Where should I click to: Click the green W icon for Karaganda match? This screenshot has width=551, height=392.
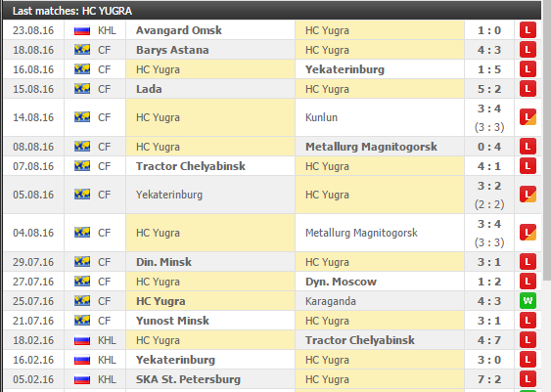pos(528,301)
